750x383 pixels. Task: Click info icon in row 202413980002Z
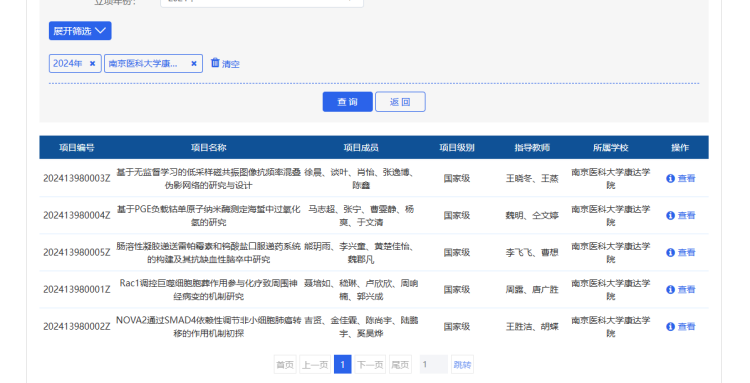point(671,327)
